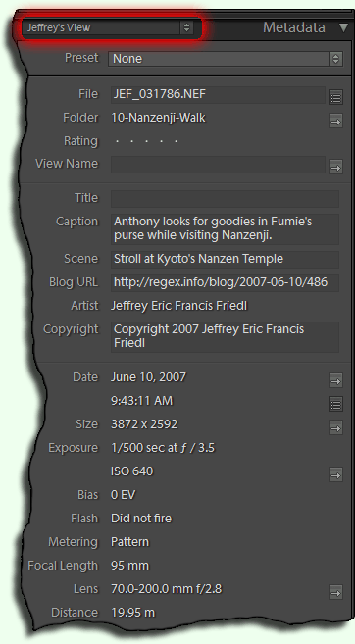This screenshot has height=644, width=355.
Task: Click the arrow icon next to Folder
Action: click(335, 122)
